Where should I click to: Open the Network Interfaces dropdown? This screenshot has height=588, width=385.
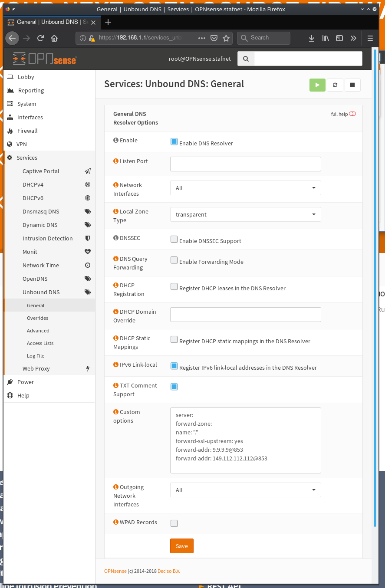tap(245, 188)
